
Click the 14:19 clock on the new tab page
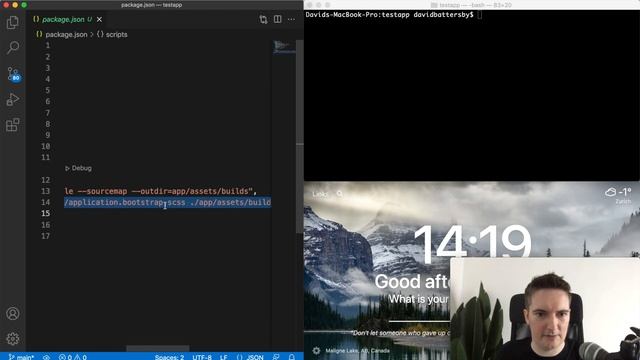(x=472, y=244)
